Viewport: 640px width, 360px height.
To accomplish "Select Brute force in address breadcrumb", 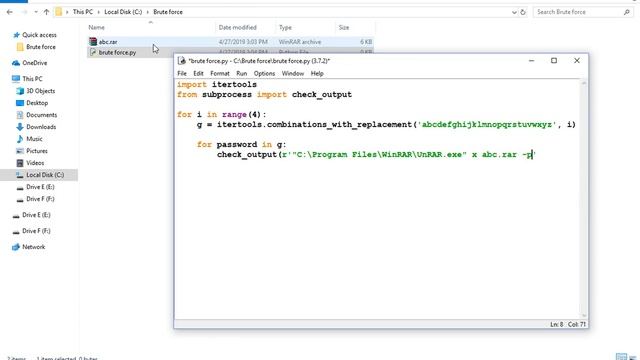I will [168, 12].
